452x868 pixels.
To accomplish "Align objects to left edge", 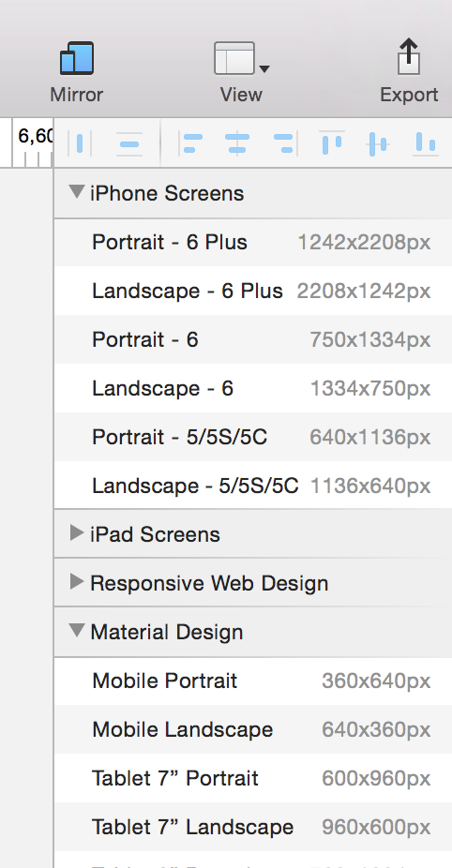I will click(190, 144).
